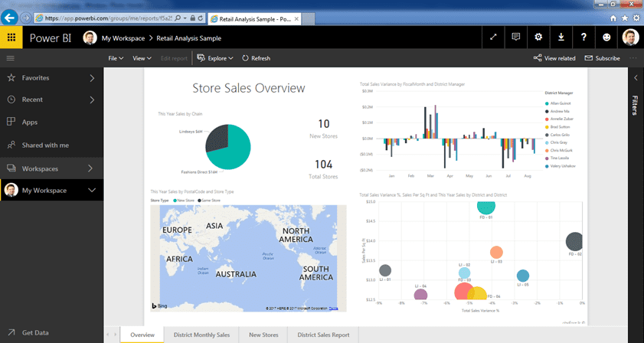Open the File dropdown menu

[x=116, y=58]
